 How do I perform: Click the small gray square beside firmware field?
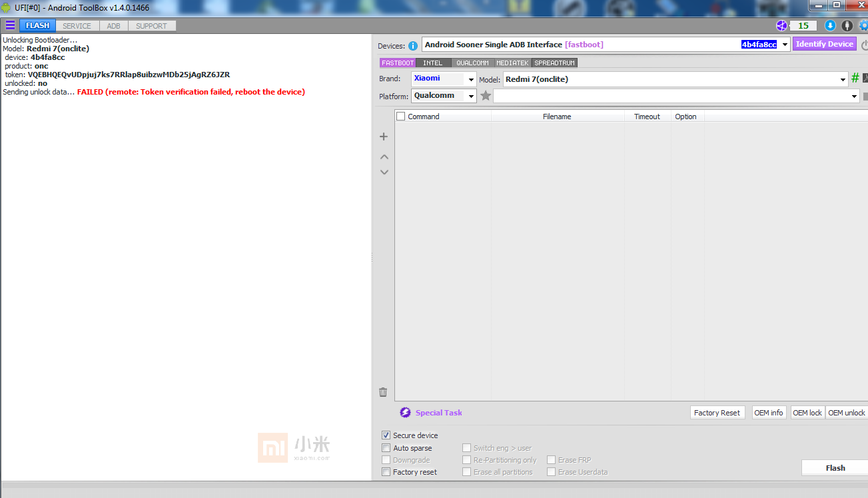[865, 97]
